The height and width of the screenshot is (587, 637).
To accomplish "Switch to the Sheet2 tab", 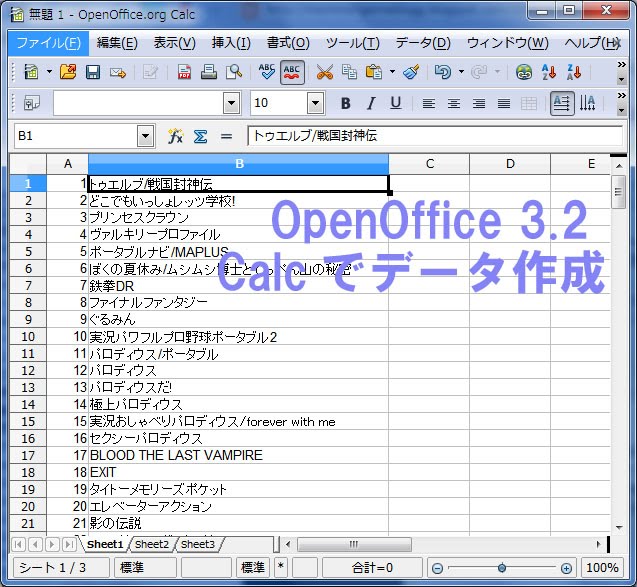I will point(152,544).
